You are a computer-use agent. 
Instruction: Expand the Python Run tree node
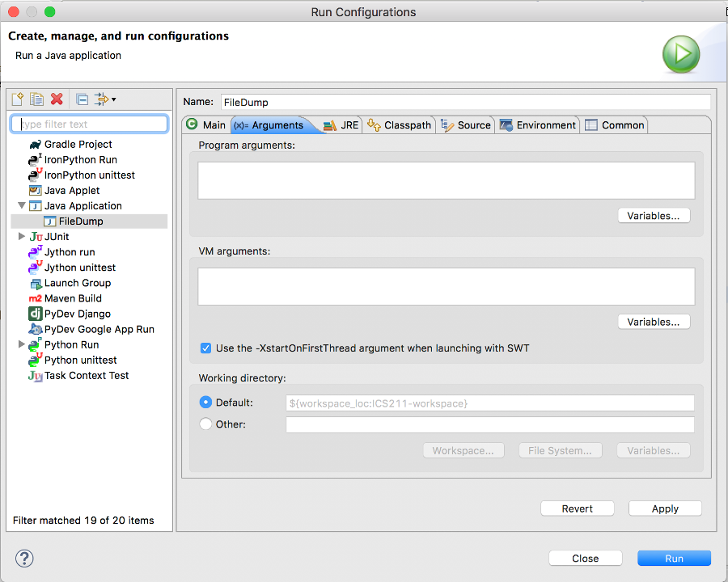point(22,344)
